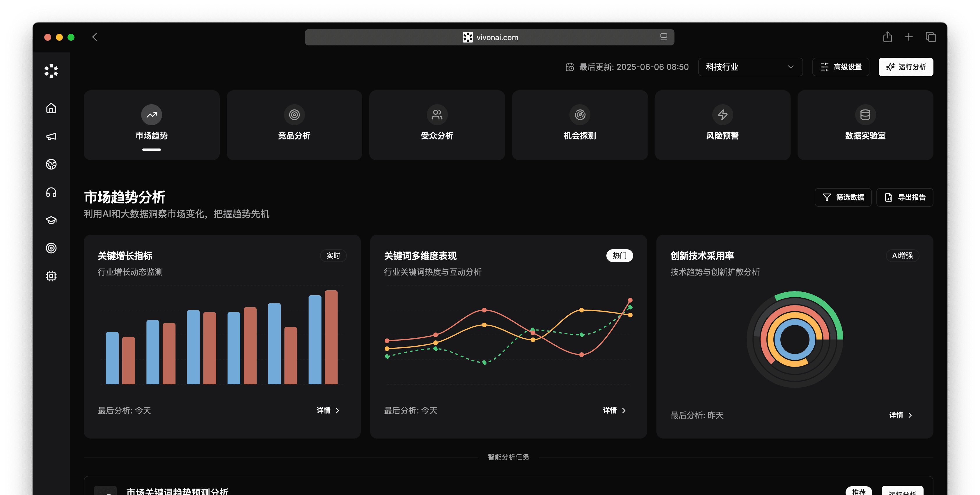Click the browser share icon
Image resolution: width=980 pixels, height=495 pixels.
887,37
